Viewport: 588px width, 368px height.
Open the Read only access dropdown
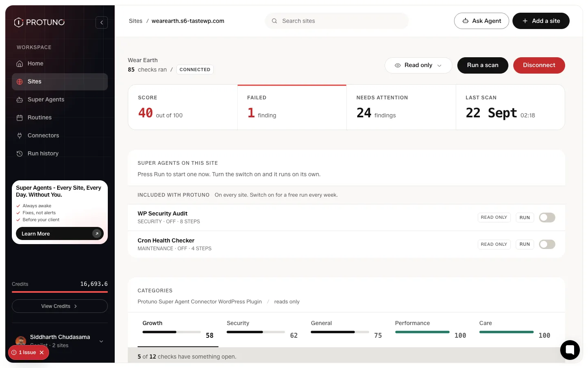419,65
